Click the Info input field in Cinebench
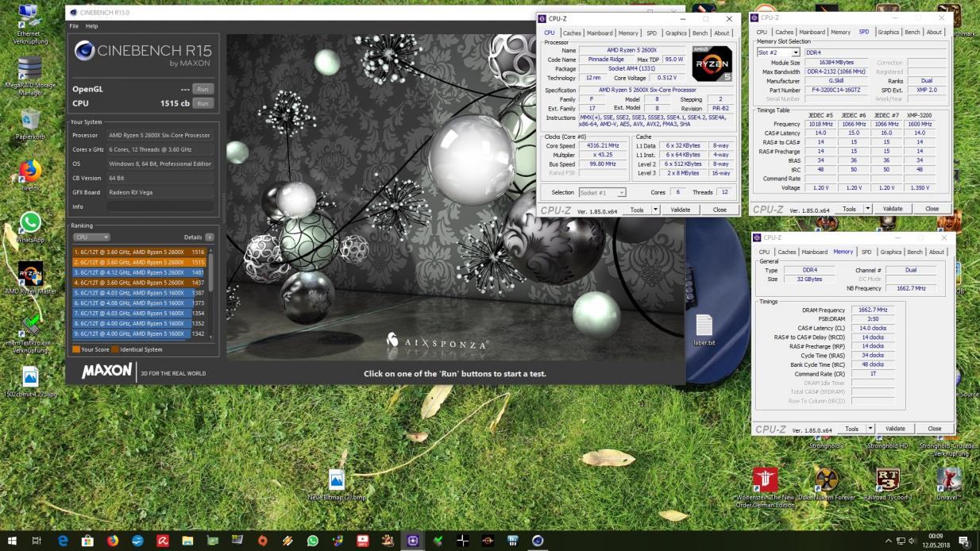The image size is (980, 551). pos(160,206)
